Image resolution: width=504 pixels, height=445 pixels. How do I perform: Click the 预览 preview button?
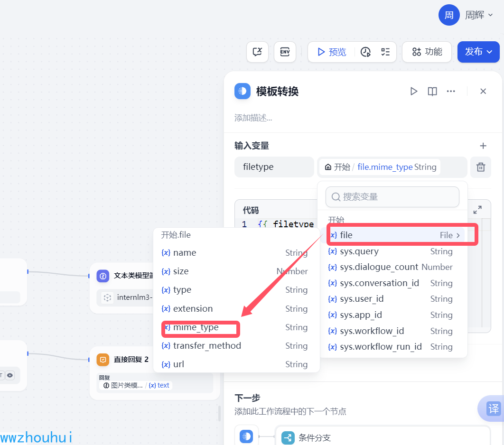click(x=332, y=52)
